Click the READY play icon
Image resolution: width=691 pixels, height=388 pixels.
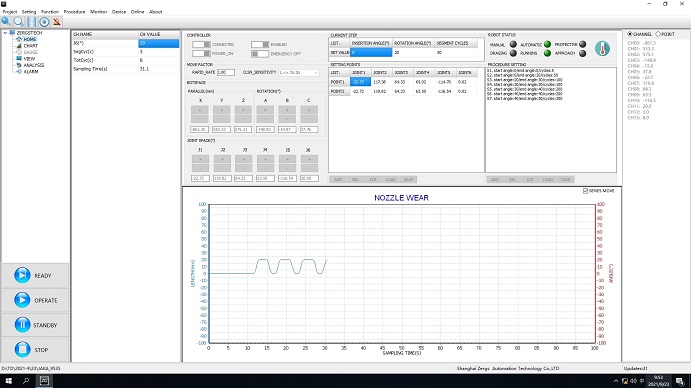(22, 275)
